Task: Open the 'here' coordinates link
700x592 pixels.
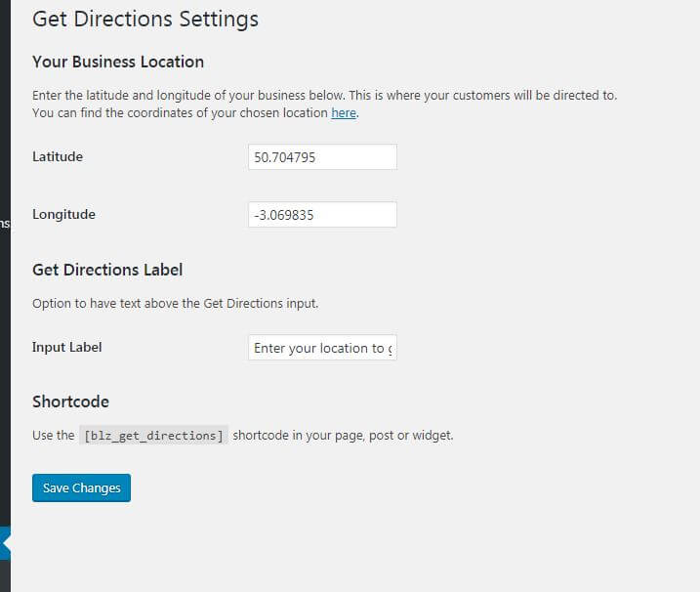Action: [344, 113]
